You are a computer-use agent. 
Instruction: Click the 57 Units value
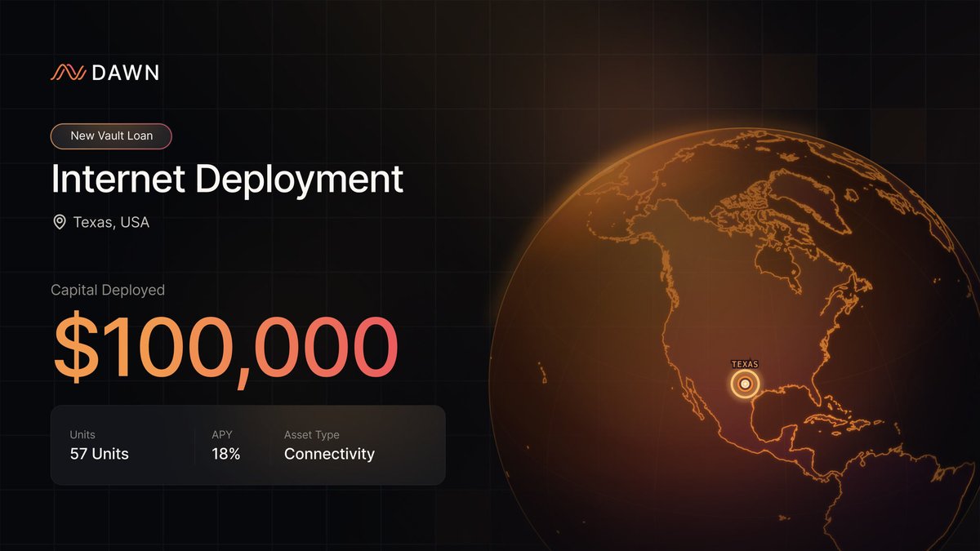coord(100,454)
